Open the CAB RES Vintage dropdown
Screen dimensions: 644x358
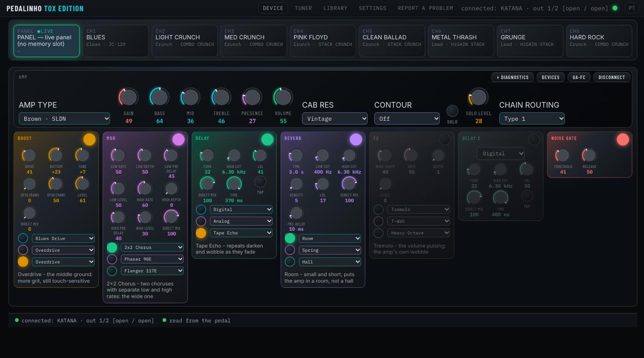pyautogui.click(x=335, y=119)
